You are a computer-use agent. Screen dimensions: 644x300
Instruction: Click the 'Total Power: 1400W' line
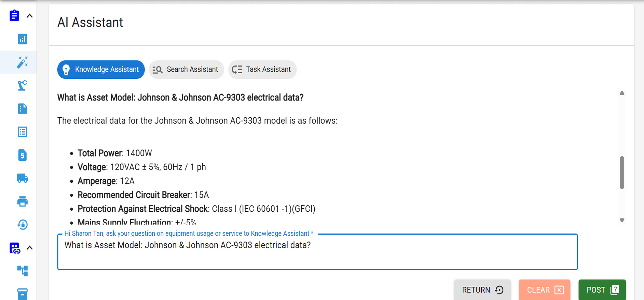pyautogui.click(x=115, y=153)
